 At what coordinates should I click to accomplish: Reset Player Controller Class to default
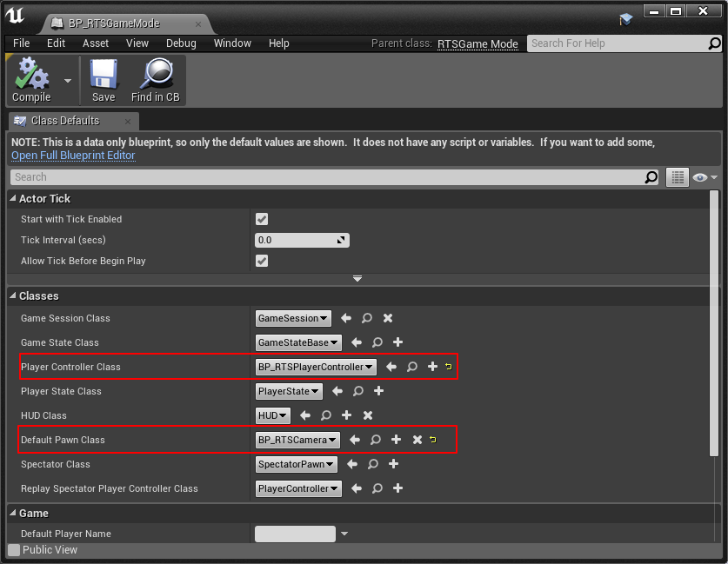coord(449,367)
